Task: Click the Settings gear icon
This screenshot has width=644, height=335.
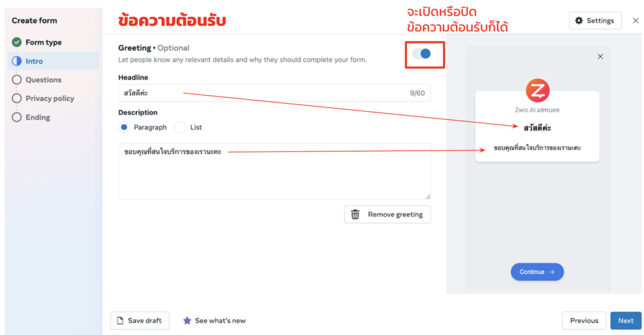Action: click(x=579, y=21)
